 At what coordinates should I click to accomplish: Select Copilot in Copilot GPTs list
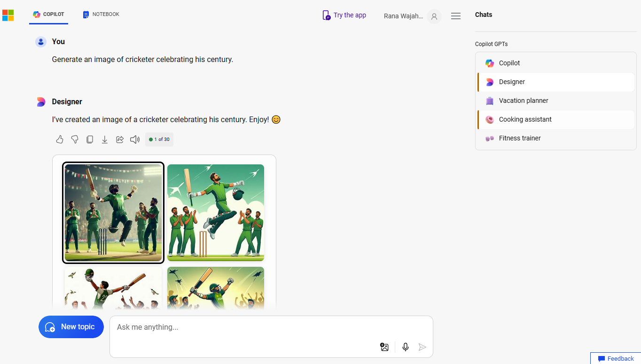(556, 63)
